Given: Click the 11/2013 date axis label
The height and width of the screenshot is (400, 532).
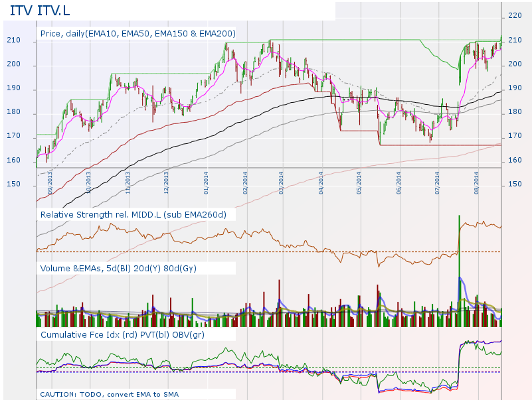Looking at the screenshot, I should [x=128, y=183].
